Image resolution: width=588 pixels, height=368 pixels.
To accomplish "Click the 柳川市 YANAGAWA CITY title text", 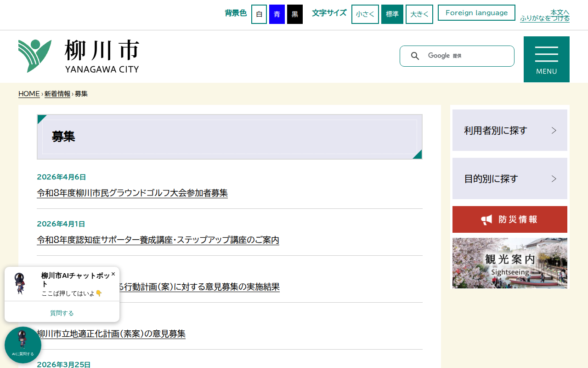I will pos(102,56).
